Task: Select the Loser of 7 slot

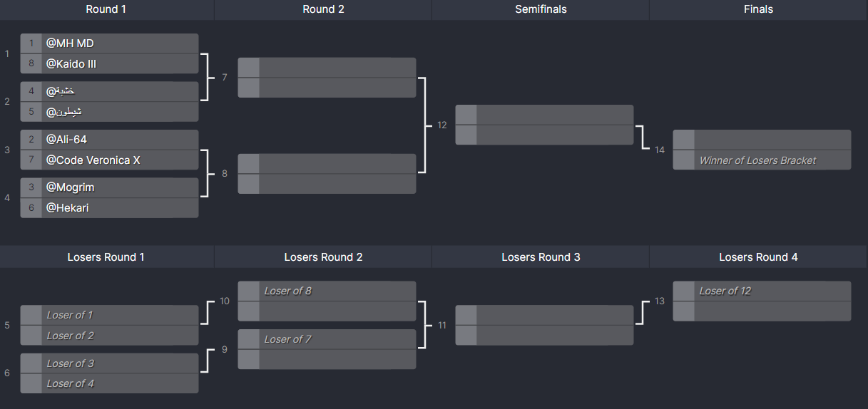Action: [x=327, y=339]
